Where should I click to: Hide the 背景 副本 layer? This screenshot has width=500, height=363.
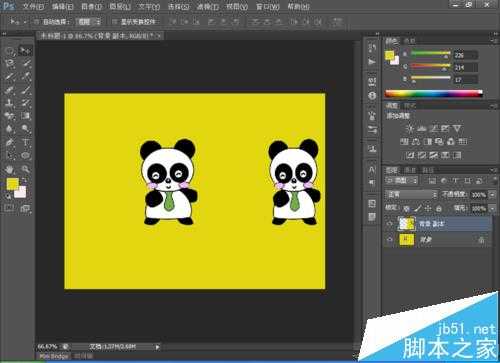tap(389, 224)
